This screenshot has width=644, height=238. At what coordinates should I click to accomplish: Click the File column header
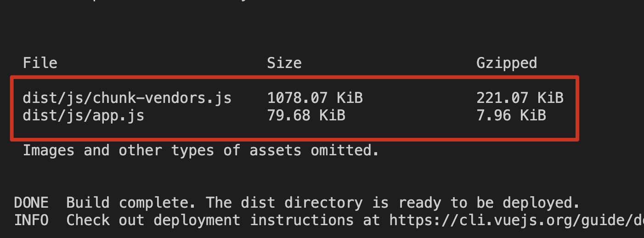40,63
